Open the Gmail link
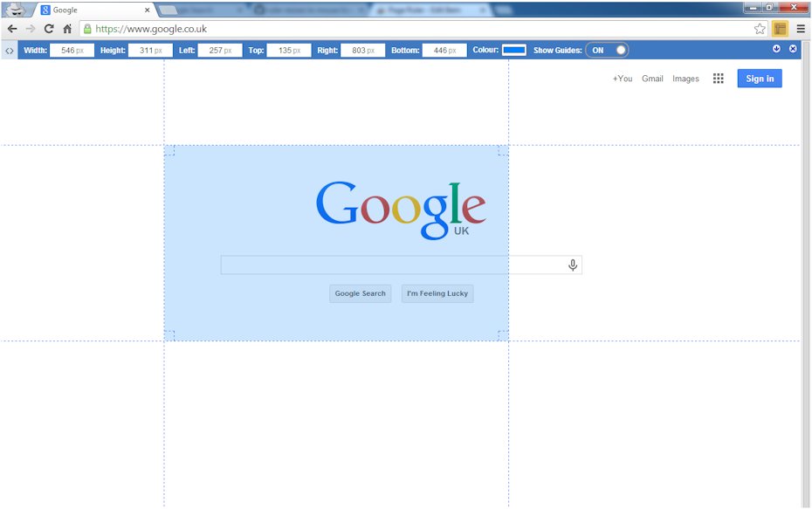 652,78
